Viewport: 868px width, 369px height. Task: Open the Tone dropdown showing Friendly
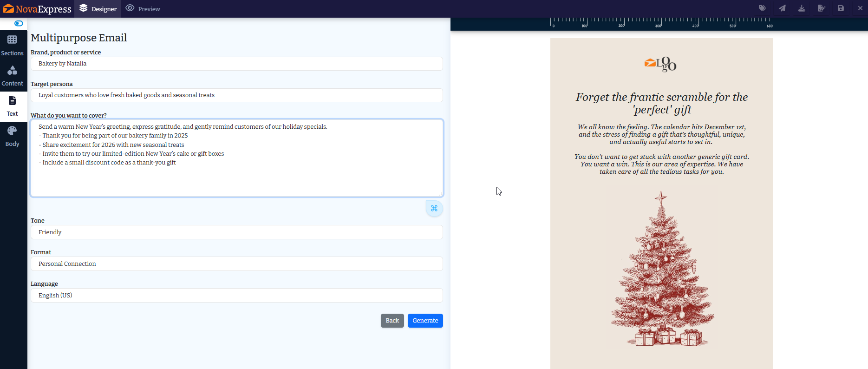click(236, 232)
